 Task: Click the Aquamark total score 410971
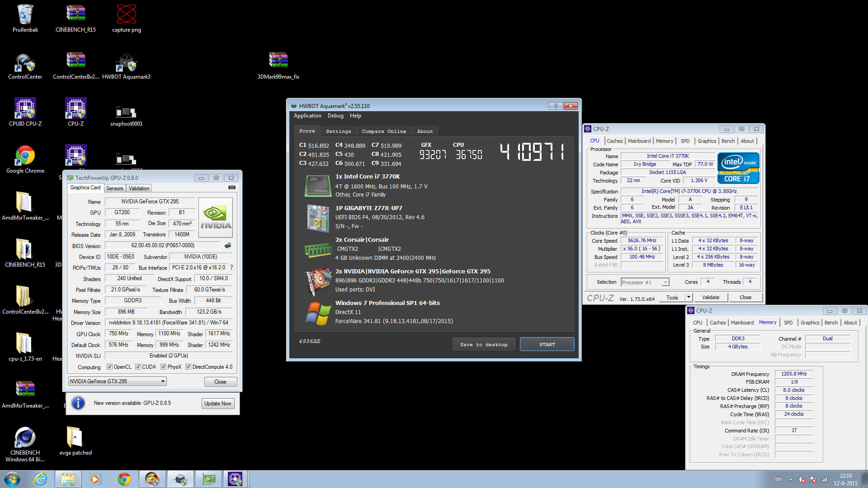[532, 152]
